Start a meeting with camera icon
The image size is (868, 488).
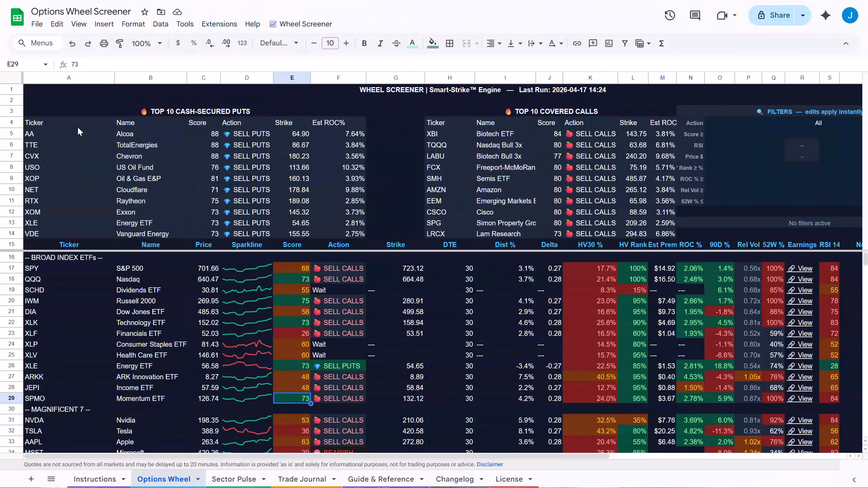(x=722, y=15)
